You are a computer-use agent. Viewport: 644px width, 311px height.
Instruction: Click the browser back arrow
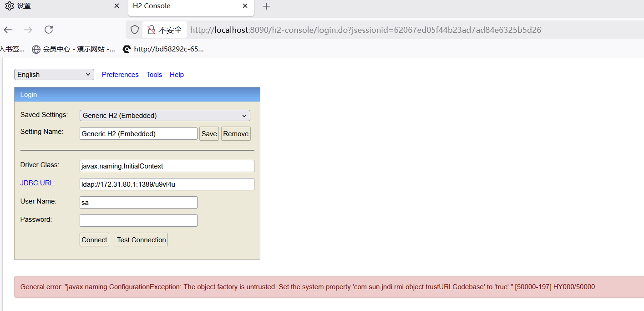pyautogui.click(x=8, y=30)
